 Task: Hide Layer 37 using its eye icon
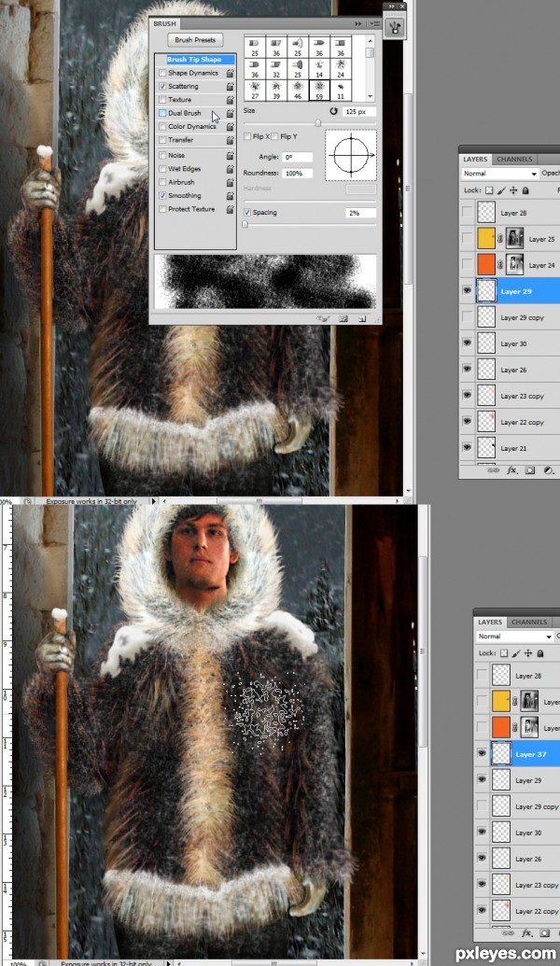click(x=482, y=753)
